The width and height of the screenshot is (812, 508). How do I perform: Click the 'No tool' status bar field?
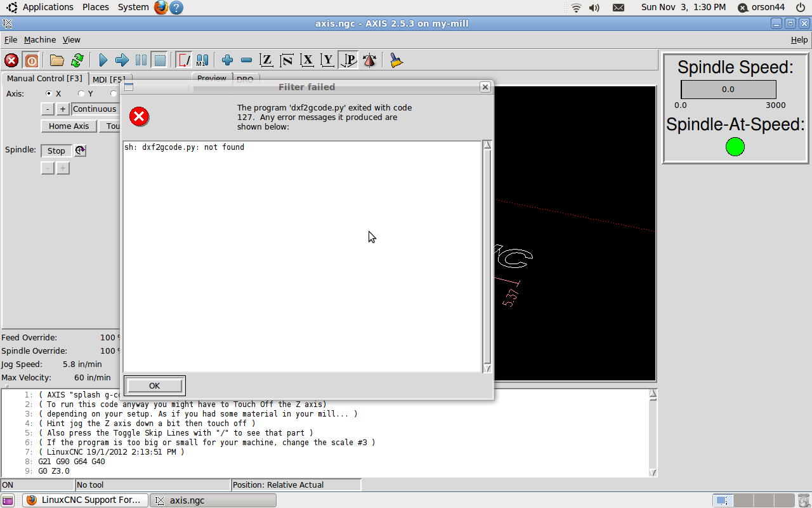(x=153, y=485)
